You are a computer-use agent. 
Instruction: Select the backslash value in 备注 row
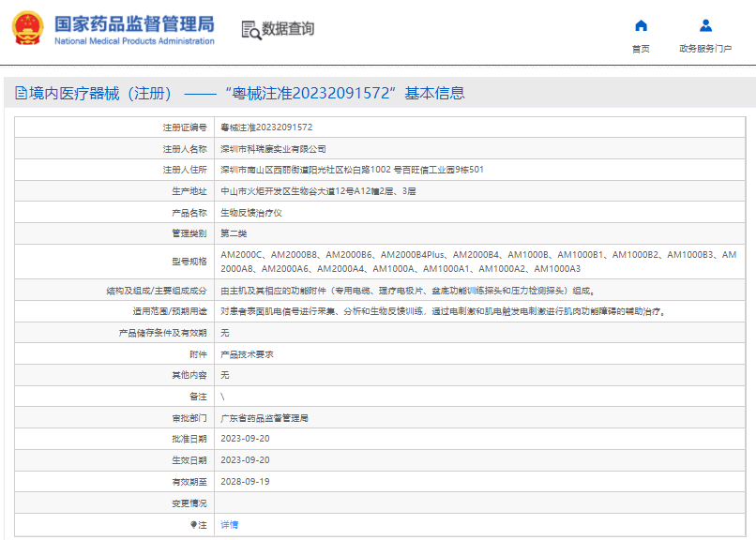pos(222,397)
